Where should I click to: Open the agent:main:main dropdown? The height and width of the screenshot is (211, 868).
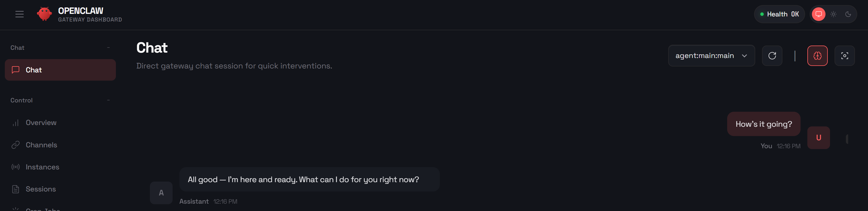coord(711,55)
